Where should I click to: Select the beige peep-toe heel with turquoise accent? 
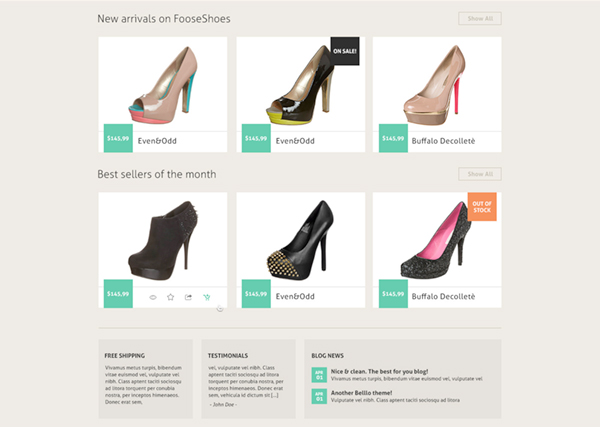(163, 84)
